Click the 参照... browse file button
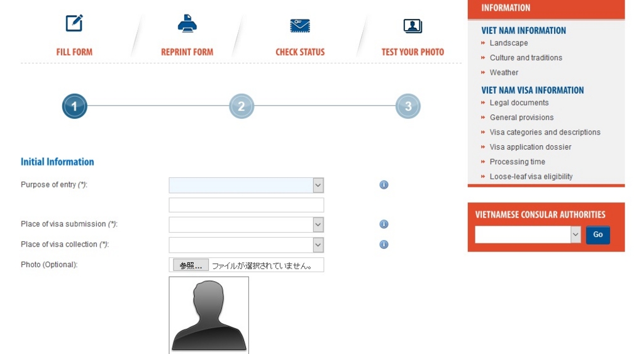This screenshot has width=644, height=354. click(191, 265)
